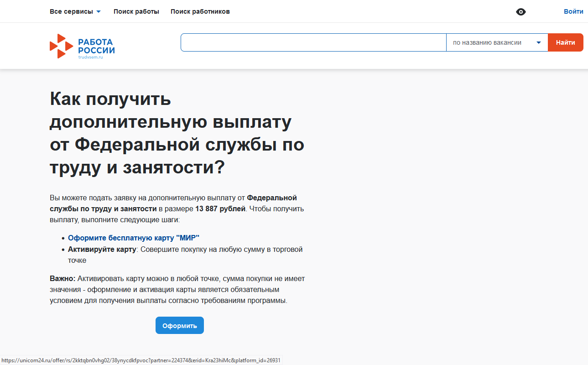The image size is (588, 365).
Task: Go to Поиск работы
Action: click(x=136, y=11)
